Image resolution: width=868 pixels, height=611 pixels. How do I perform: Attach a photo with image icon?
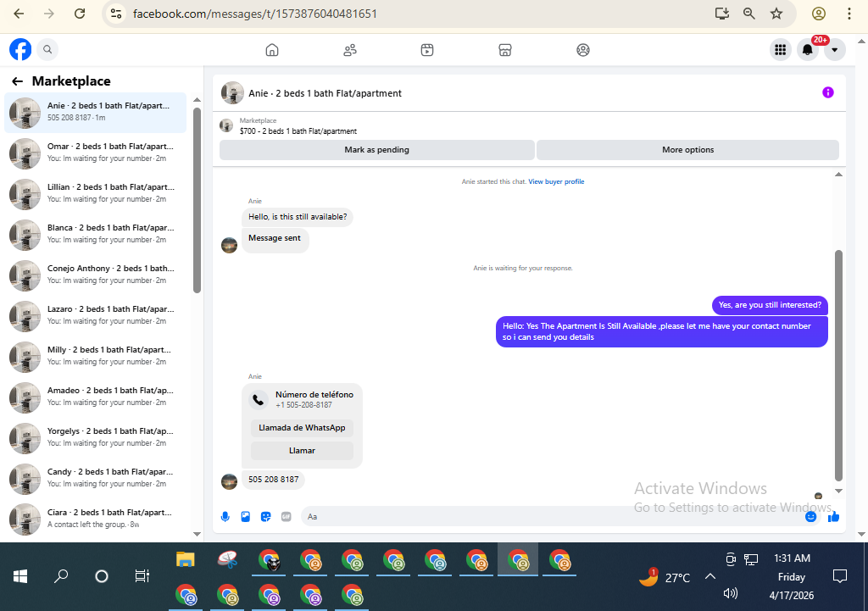246,516
